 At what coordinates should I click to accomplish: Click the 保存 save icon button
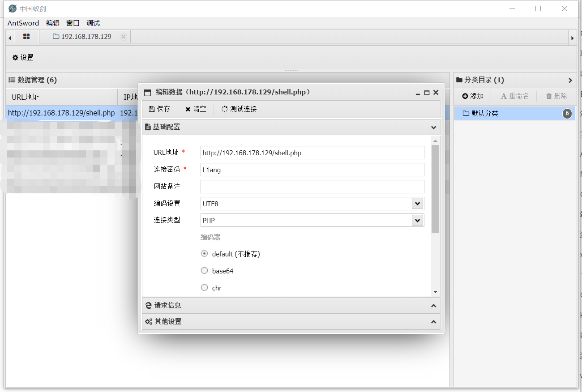tap(159, 109)
